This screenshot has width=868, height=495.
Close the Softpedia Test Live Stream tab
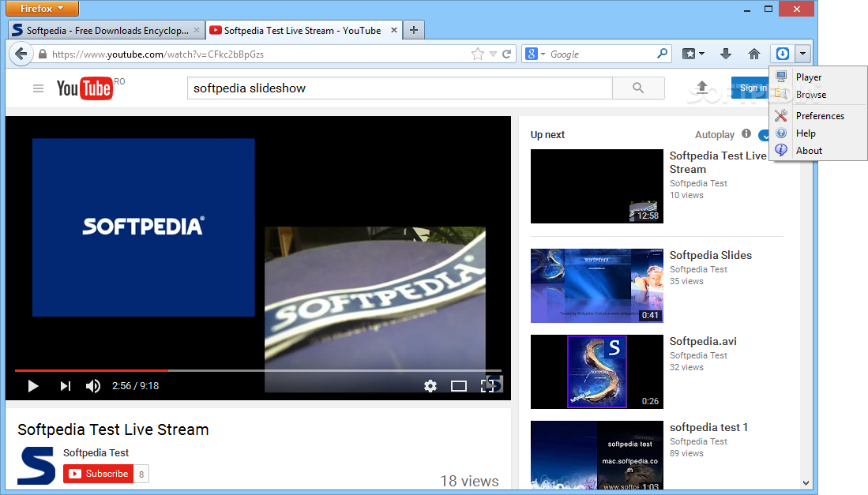[393, 31]
